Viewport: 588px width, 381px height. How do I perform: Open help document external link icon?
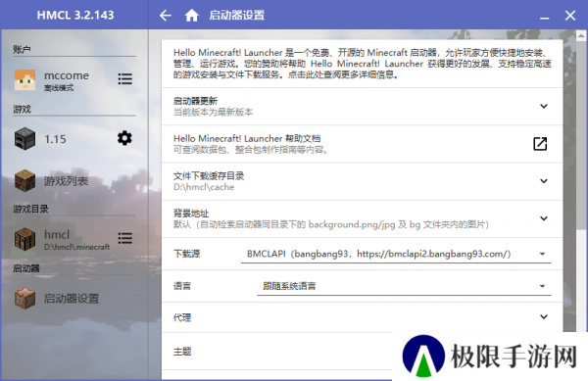(x=540, y=143)
